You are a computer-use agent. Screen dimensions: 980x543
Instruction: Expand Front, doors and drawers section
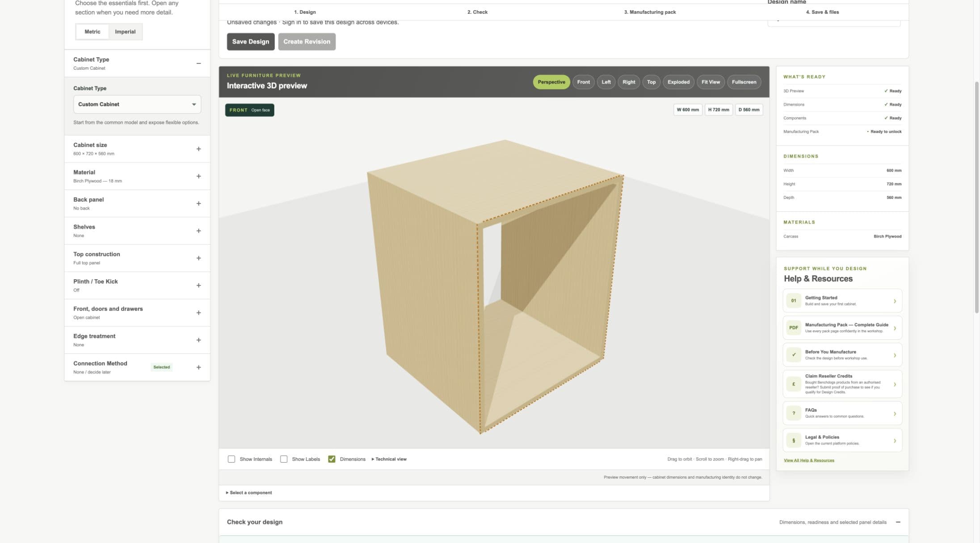(198, 312)
